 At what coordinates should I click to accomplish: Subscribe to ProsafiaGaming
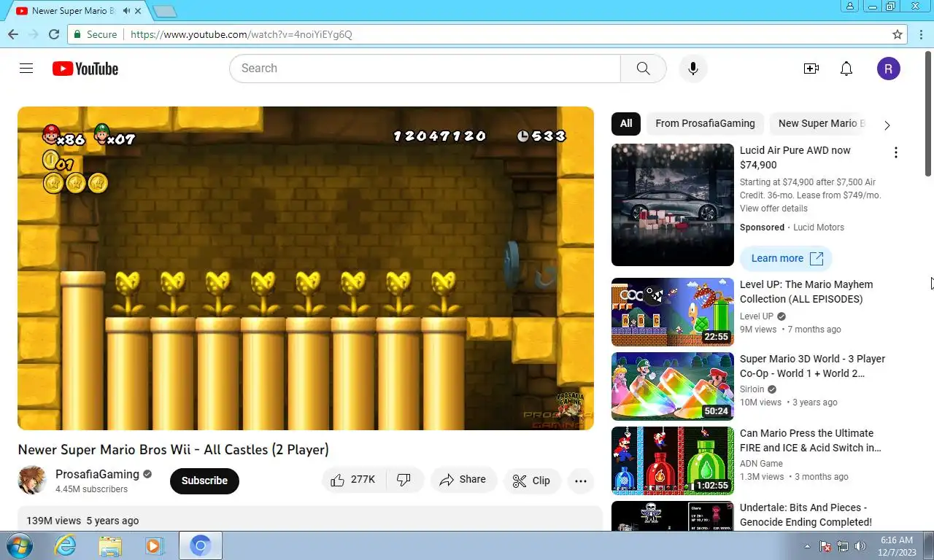(204, 481)
